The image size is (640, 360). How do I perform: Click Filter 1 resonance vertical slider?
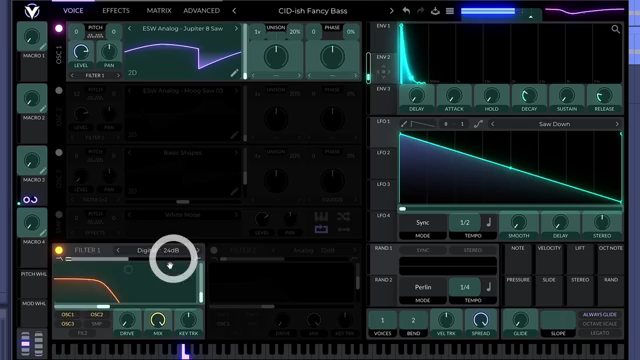201,283
